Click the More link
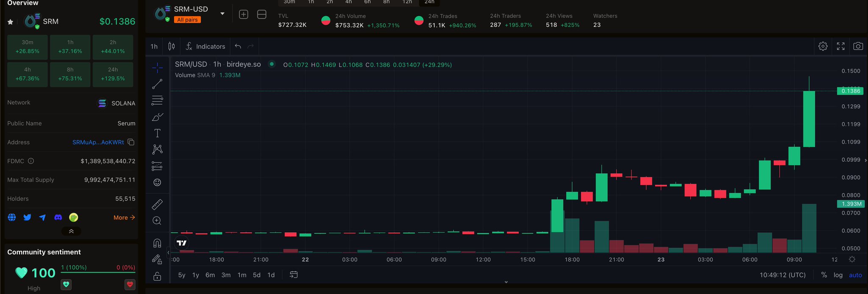Screen dimensions: 868x294 click(x=124, y=217)
